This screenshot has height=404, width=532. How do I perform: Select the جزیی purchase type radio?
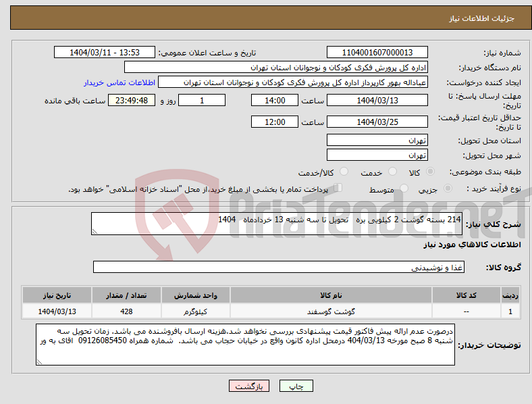click(448, 188)
